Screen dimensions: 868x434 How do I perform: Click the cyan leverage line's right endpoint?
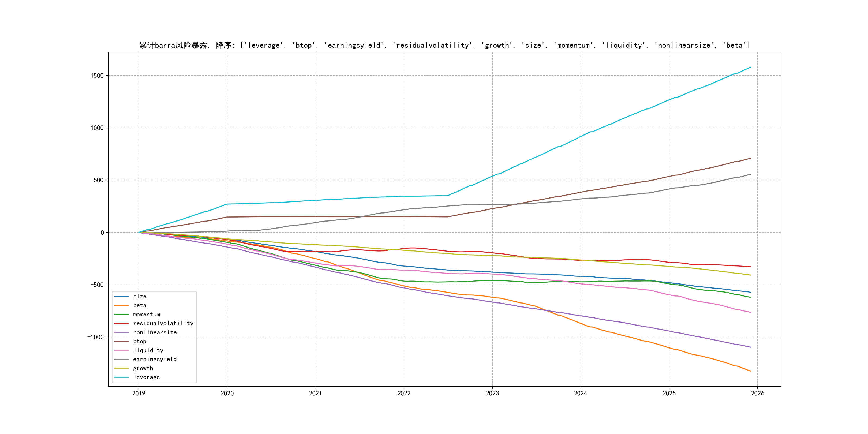(750, 68)
